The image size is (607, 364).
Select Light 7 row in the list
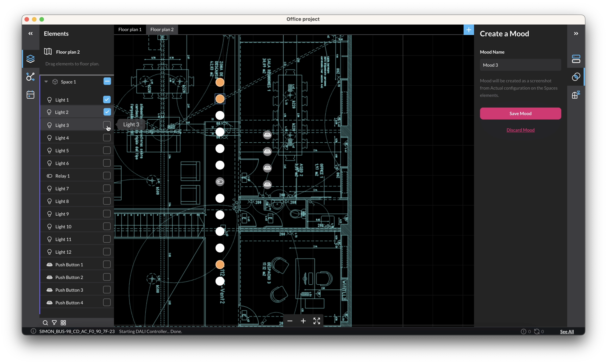pyautogui.click(x=77, y=188)
